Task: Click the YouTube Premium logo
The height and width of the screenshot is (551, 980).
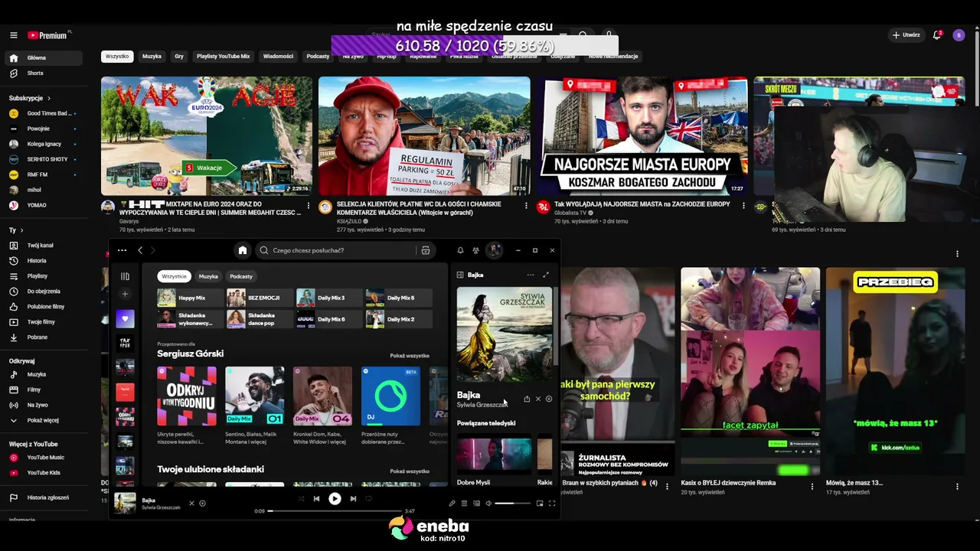Action: 47,35
